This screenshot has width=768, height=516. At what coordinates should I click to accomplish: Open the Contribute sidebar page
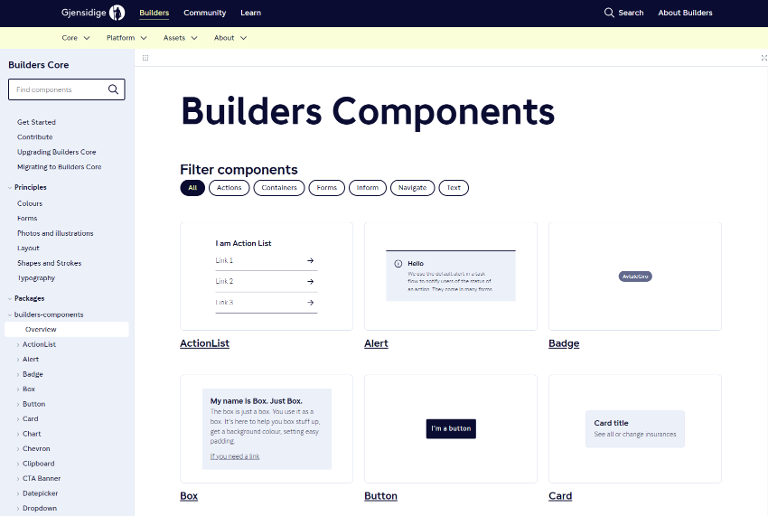(x=35, y=137)
